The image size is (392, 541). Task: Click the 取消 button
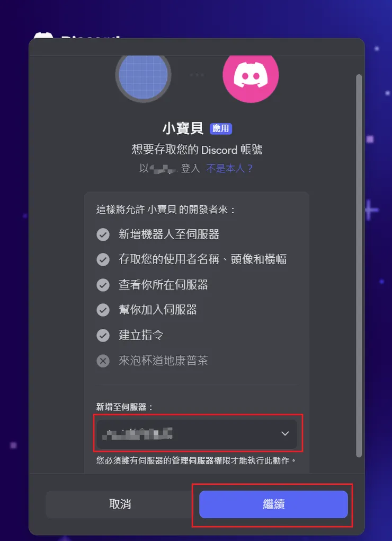tap(120, 504)
